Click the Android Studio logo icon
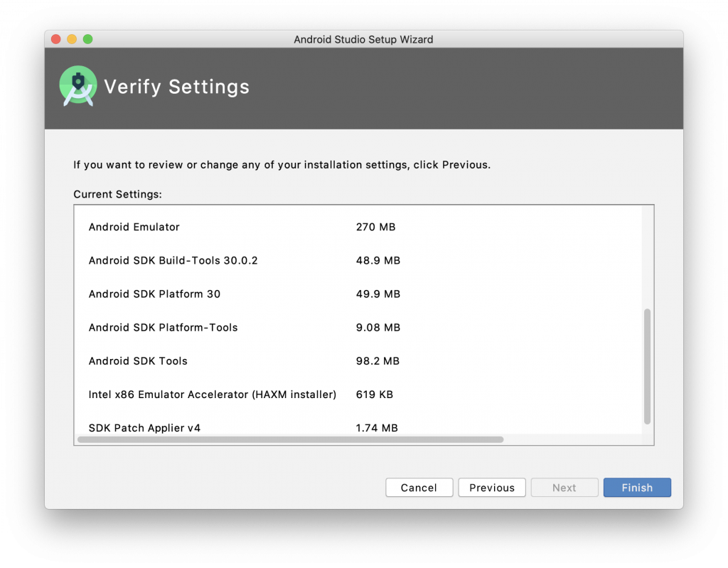Viewport: 728px width, 568px height. point(78,86)
